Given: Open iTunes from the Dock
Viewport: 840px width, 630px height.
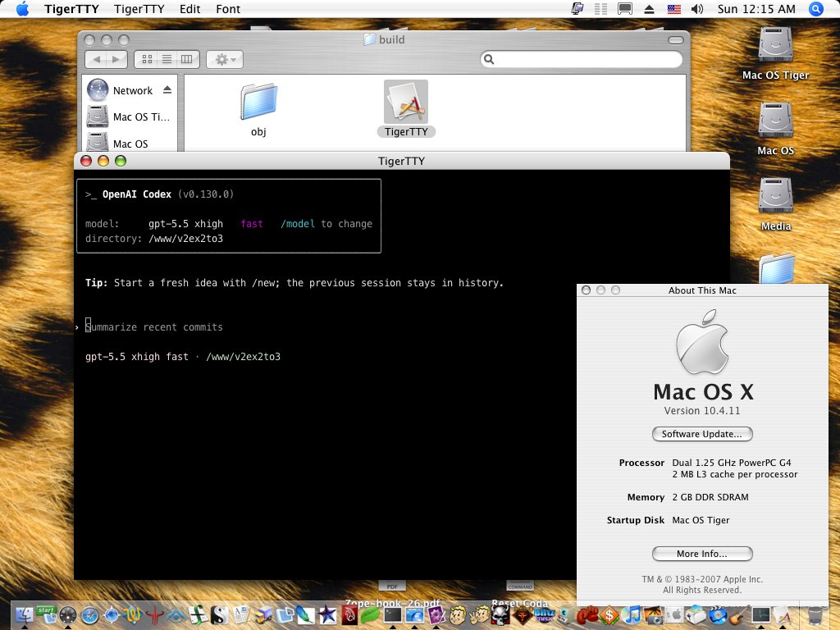Looking at the screenshot, I should [632, 615].
